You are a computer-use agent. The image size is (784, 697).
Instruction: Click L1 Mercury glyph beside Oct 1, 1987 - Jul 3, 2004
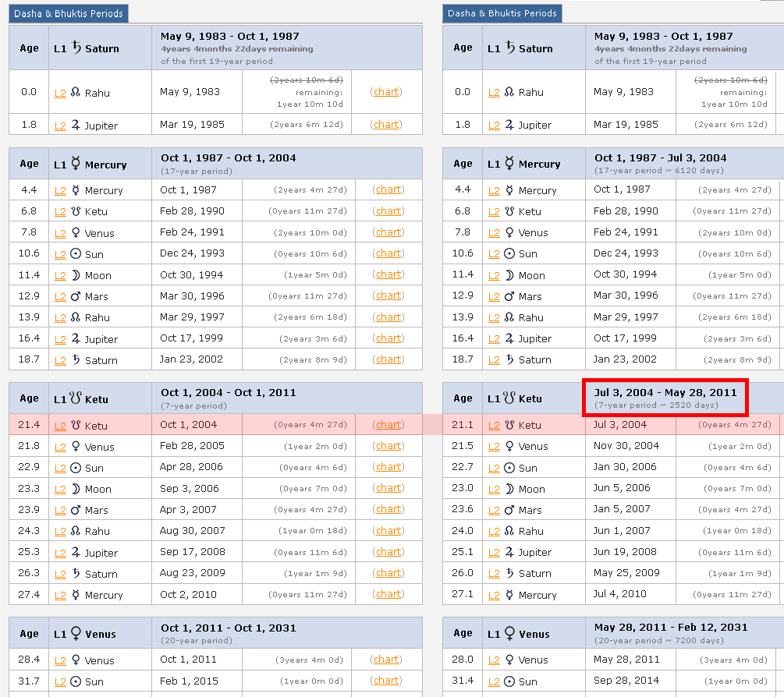[x=509, y=163]
